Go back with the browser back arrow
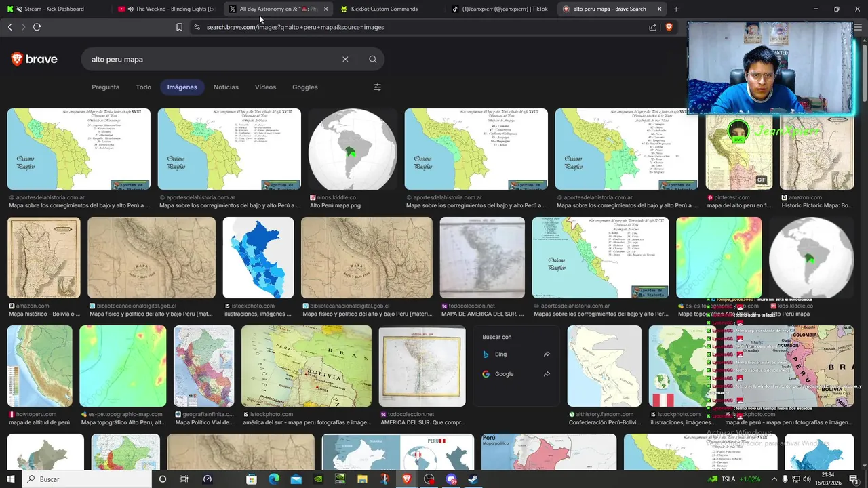 9,27
